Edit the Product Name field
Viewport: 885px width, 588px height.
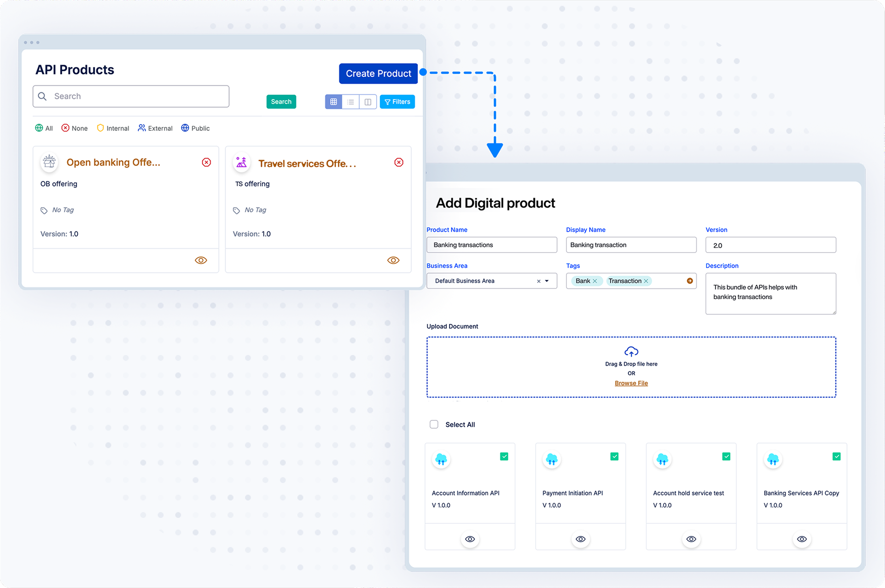point(491,245)
